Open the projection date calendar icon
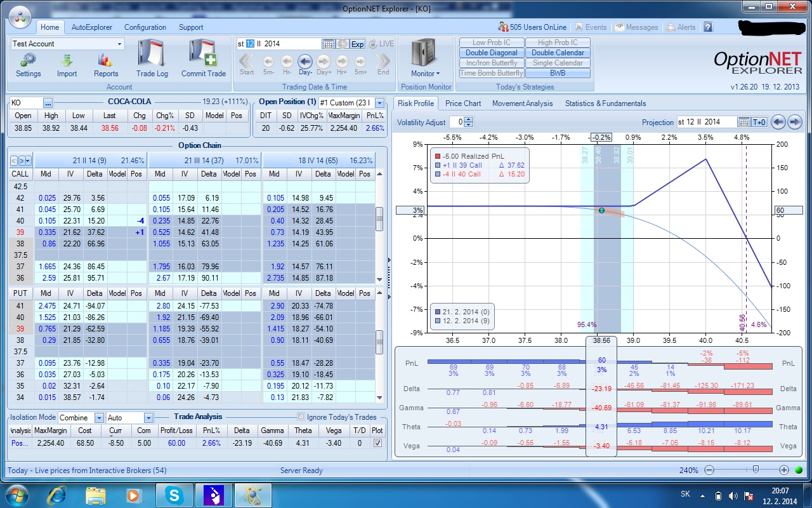 [745, 122]
